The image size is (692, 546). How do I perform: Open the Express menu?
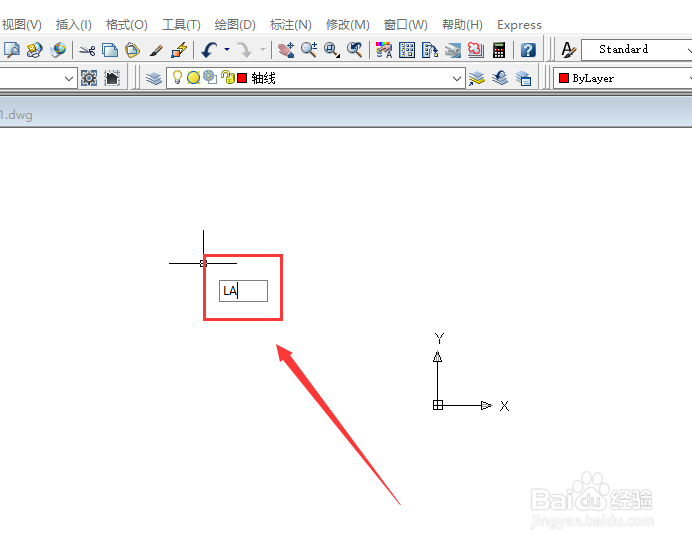click(519, 25)
